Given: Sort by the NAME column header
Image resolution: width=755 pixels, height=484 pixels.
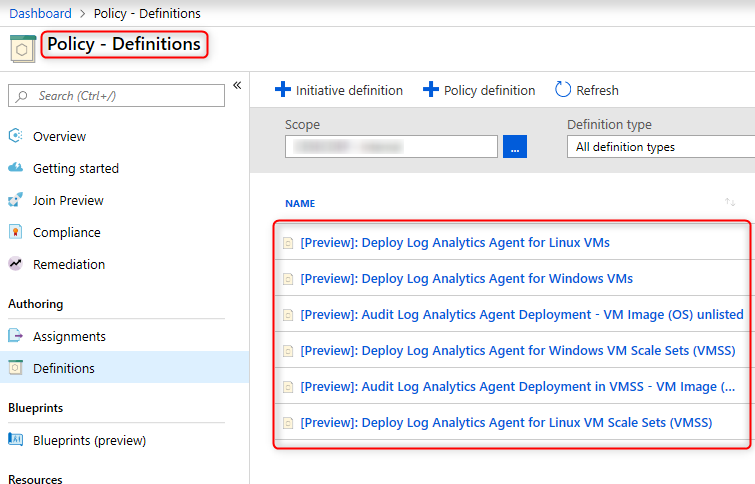Looking at the screenshot, I should coord(300,203).
